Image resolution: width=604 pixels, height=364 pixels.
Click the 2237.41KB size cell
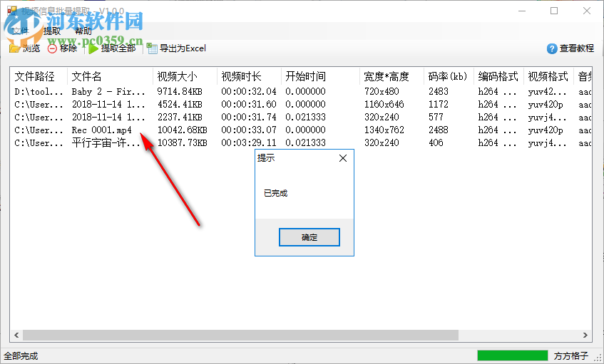pos(180,117)
